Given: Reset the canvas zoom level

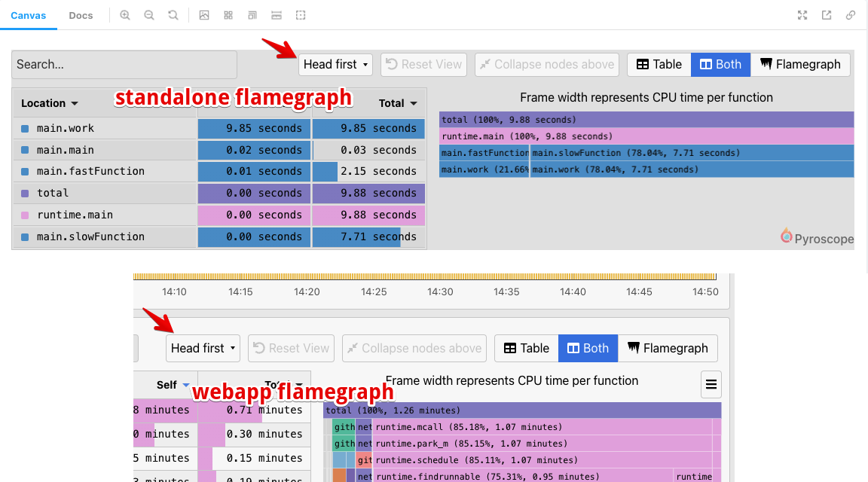Looking at the screenshot, I should (173, 16).
